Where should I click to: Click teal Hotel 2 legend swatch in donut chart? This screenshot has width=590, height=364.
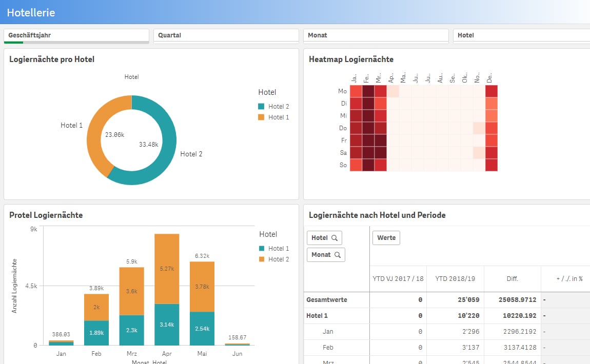coord(261,107)
